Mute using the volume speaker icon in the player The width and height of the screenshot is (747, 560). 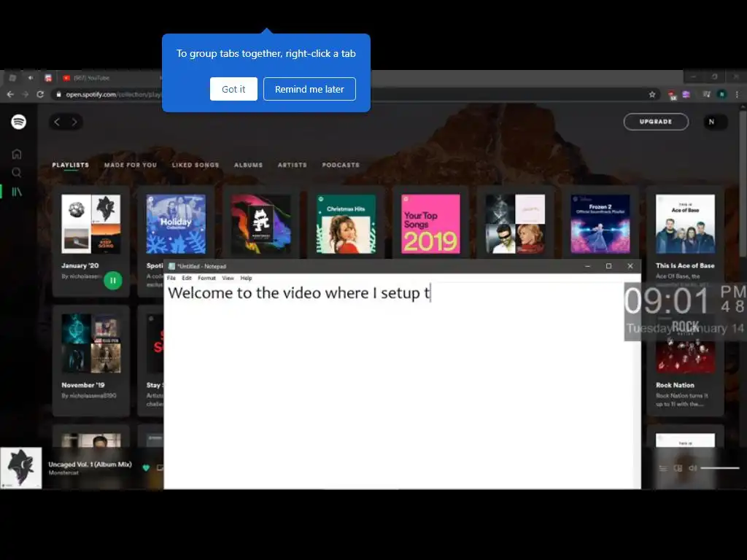click(693, 468)
